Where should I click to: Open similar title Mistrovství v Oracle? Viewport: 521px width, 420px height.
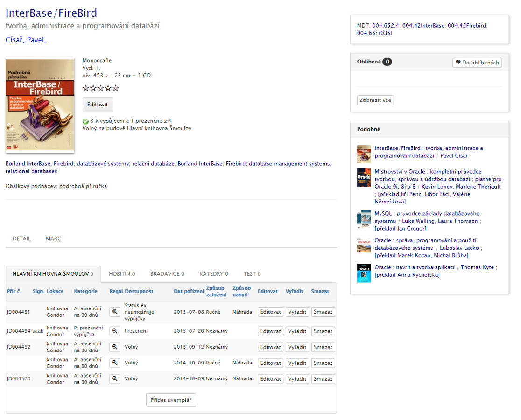(x=438, y=187)
